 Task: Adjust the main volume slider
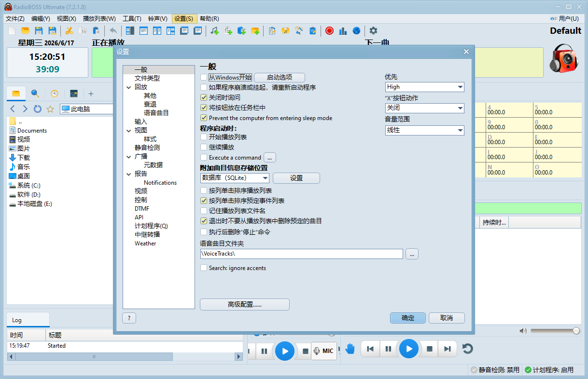coord(555,331)
